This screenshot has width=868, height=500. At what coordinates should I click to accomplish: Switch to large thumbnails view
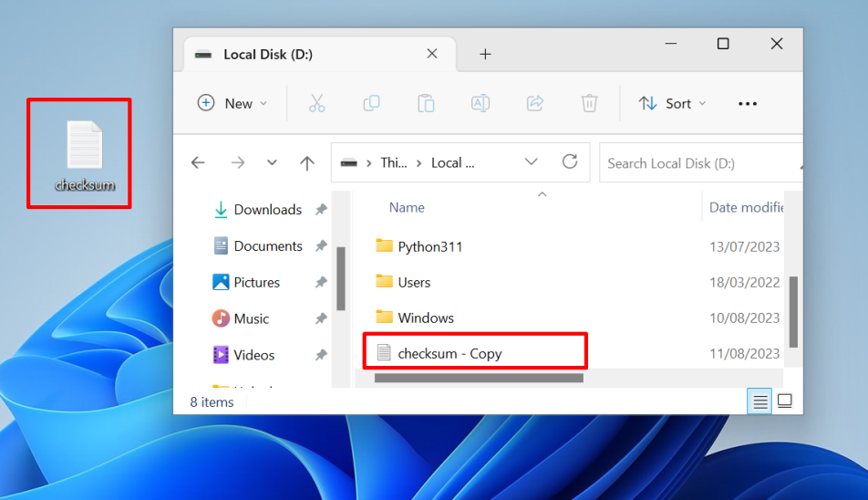point(784,401)
